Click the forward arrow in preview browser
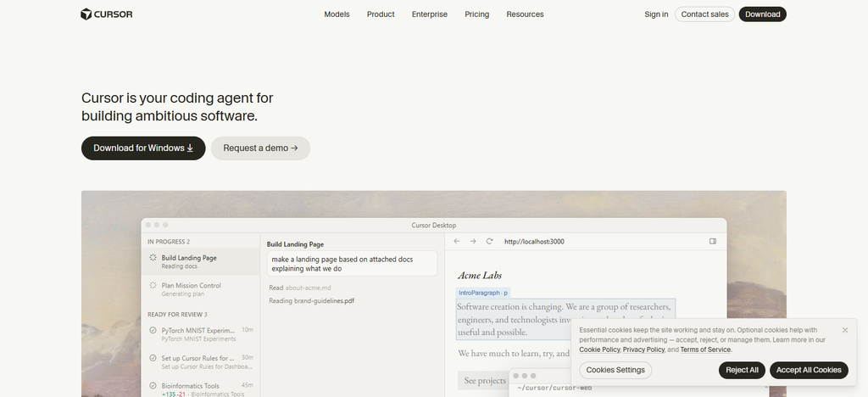868x397 pixels. click(473, 242)
